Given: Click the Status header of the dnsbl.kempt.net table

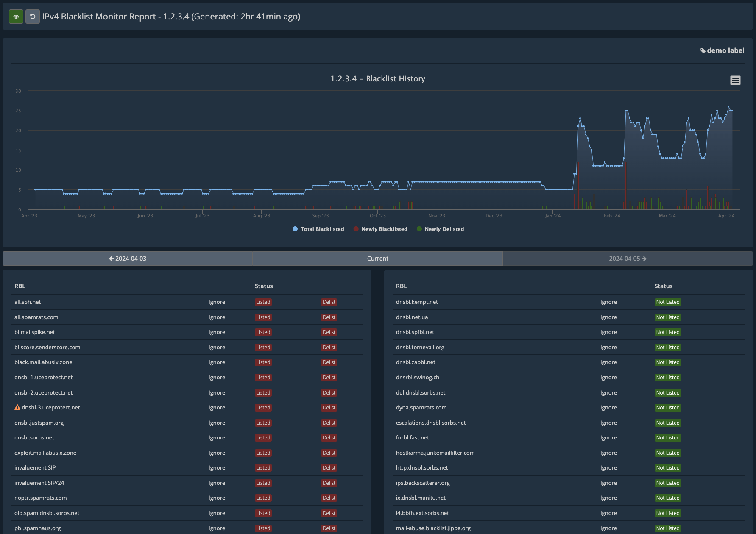Looking at the screenshot, I should coord(663,286).
